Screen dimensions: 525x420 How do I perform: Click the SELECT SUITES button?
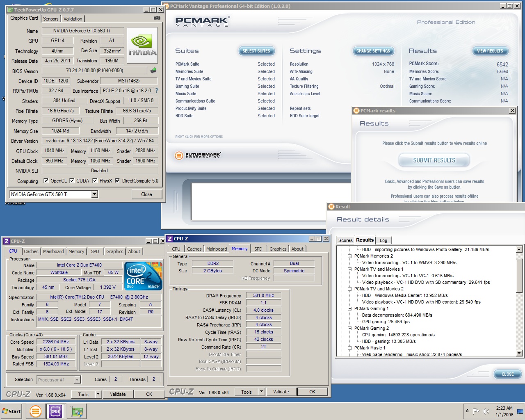point(256,51)
